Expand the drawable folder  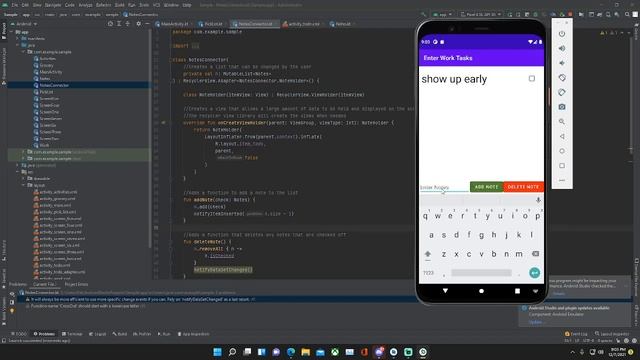click(24, 178)
